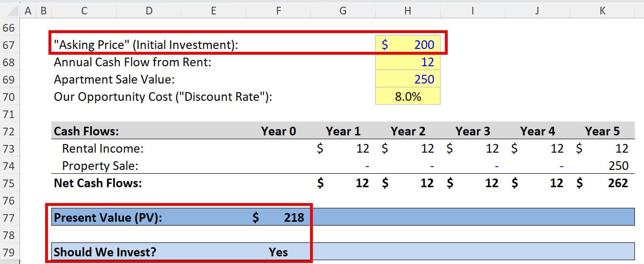Select column header C
This screenshot has width=644, height=264.
click(84, 10)
